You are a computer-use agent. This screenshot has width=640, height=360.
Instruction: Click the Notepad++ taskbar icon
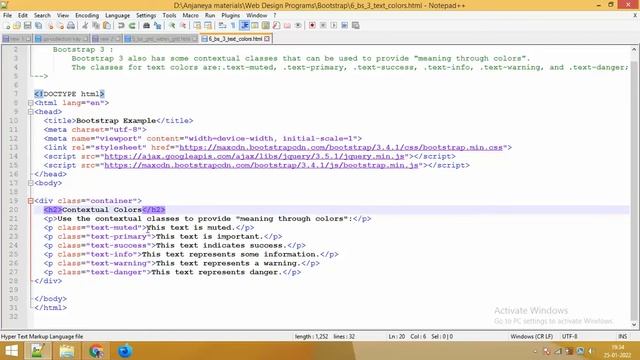(x=38, y=351)
